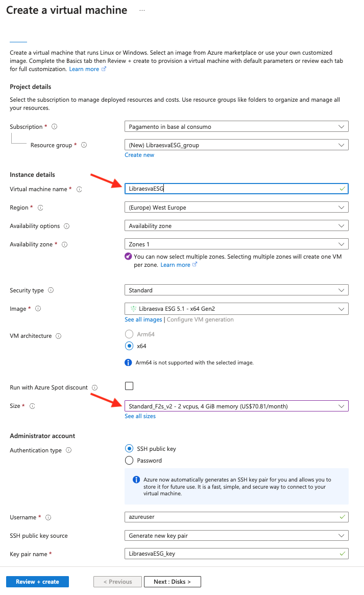Image resolution: width=364 pixels, height=595 pixels.
Task: Click the info icon beside Security type
Action: 51,290
